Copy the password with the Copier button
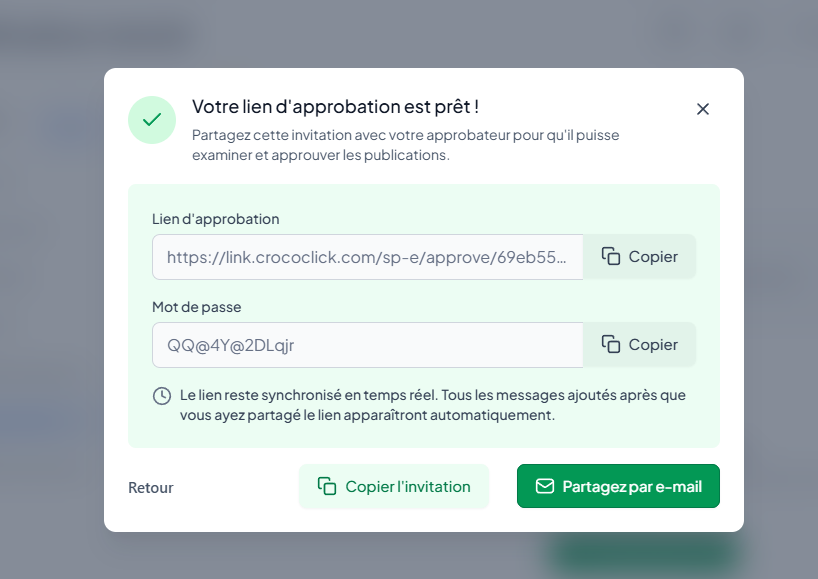The image size is (818, 579). tap(640, 345)
